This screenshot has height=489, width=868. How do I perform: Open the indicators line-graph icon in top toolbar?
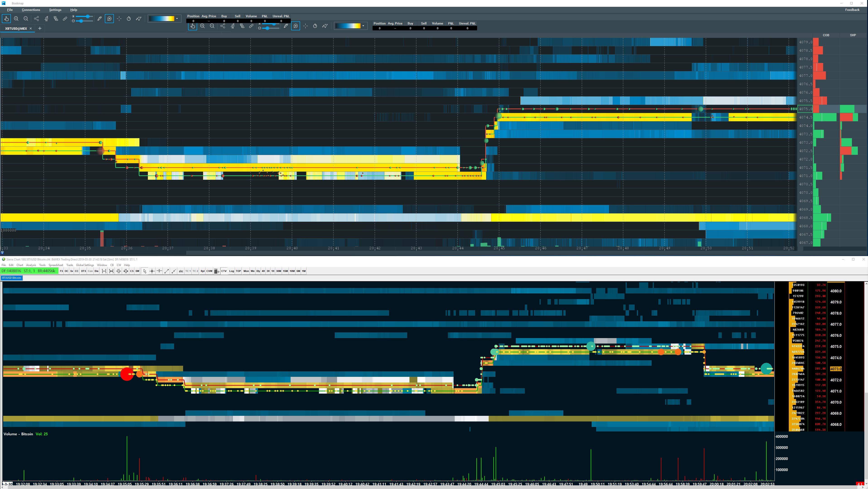pos(139,19)
